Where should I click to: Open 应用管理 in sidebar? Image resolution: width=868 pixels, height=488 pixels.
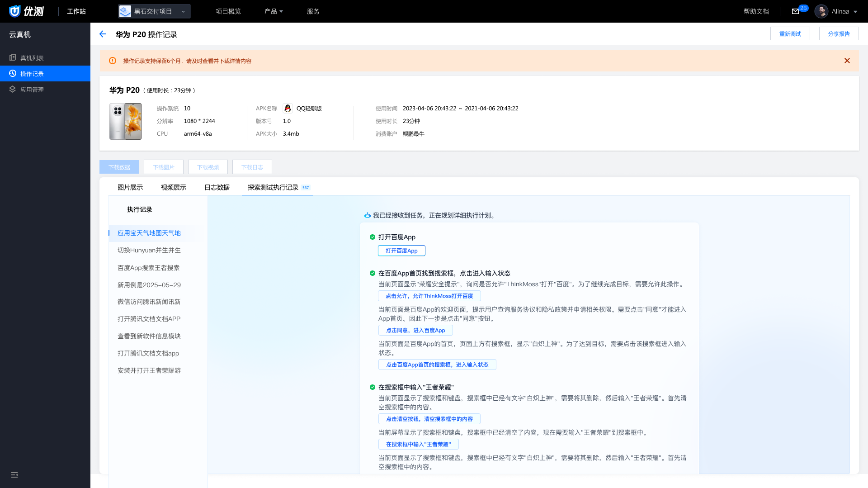(x=32, y=90)
